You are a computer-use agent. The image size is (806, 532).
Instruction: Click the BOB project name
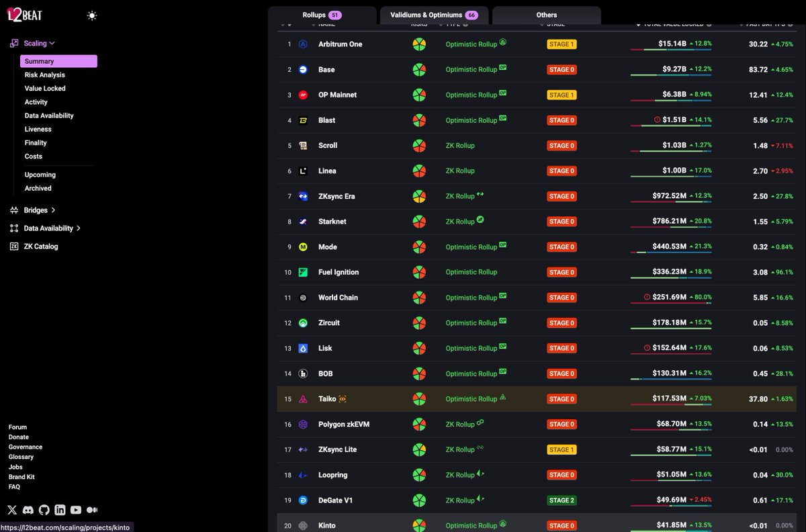[326, 373]
